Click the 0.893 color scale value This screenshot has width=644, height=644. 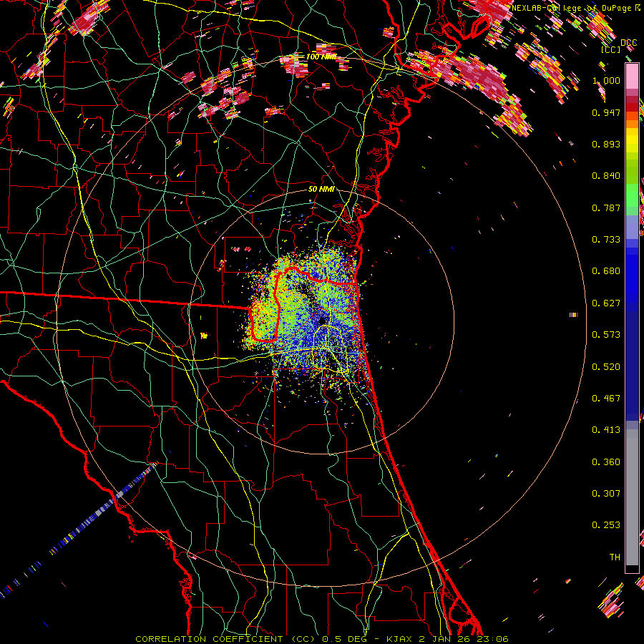(606, 144)
